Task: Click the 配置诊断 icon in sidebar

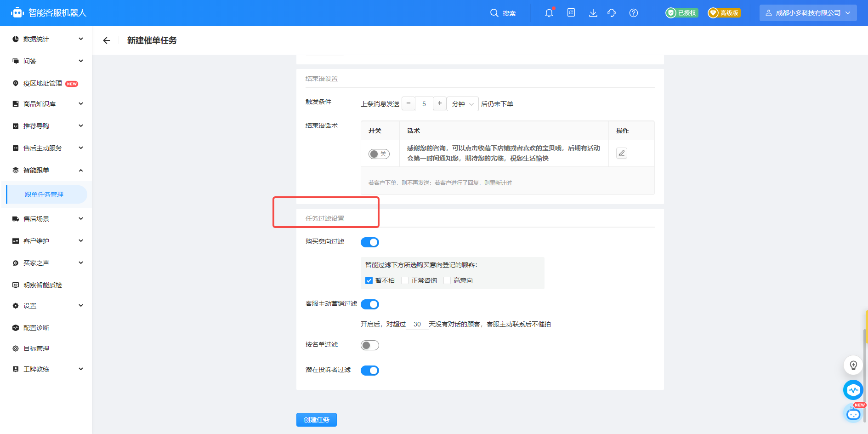Action: [x=16, y=328]
